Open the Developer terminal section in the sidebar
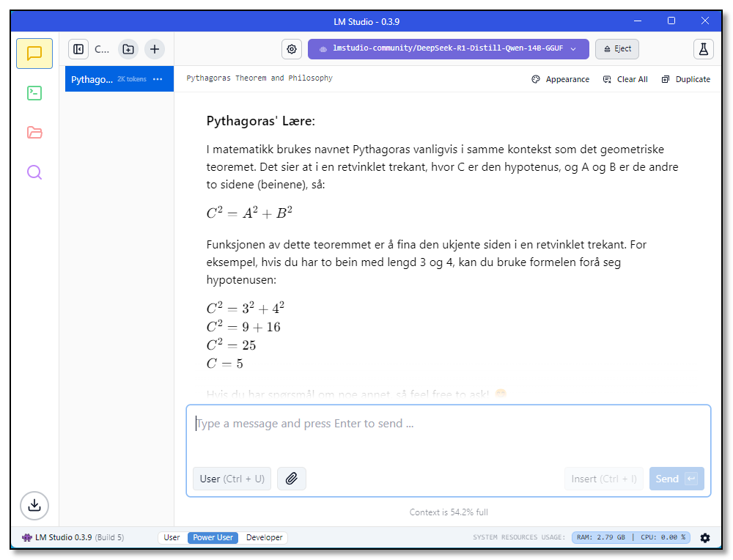The height and width of the screenshot is (560, 733). [34, 93]
